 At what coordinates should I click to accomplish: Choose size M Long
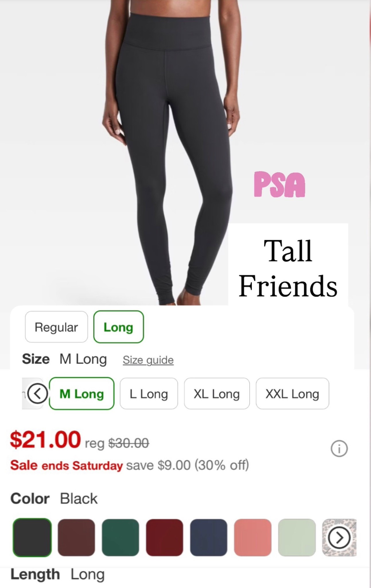(x=82, y=394)
